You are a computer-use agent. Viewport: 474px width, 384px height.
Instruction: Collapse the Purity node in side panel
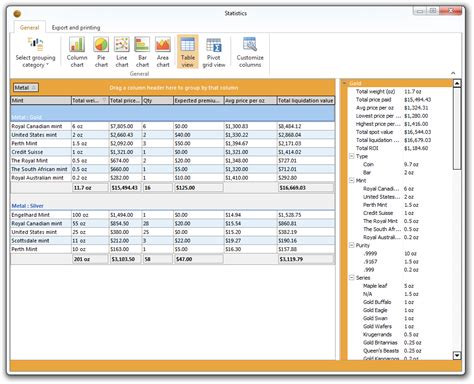(351, 245)
